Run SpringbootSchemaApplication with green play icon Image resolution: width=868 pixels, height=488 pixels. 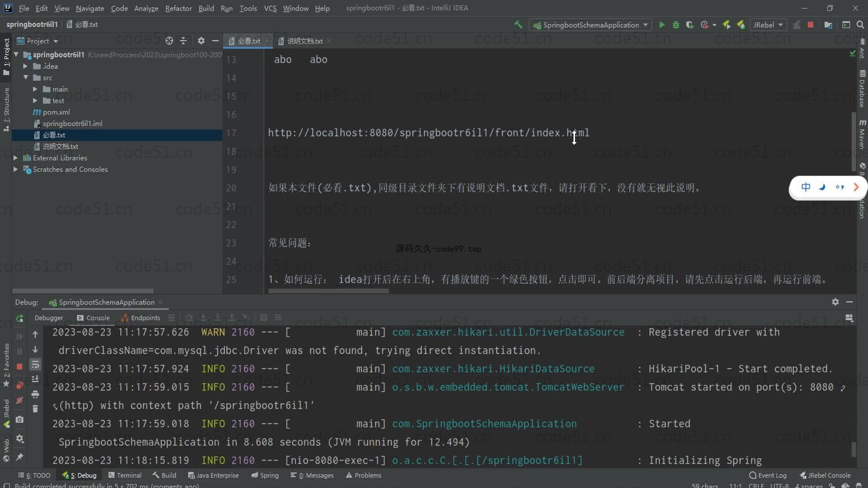coord(662,25)
